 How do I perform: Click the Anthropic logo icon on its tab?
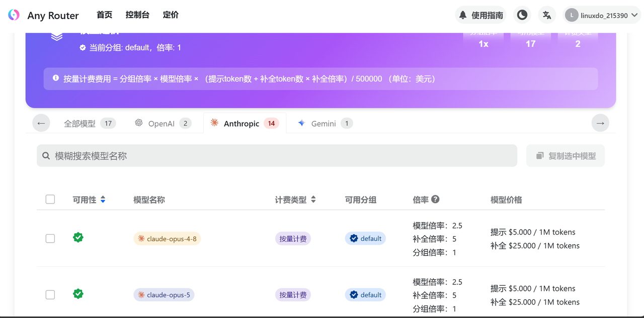point(214,123)
